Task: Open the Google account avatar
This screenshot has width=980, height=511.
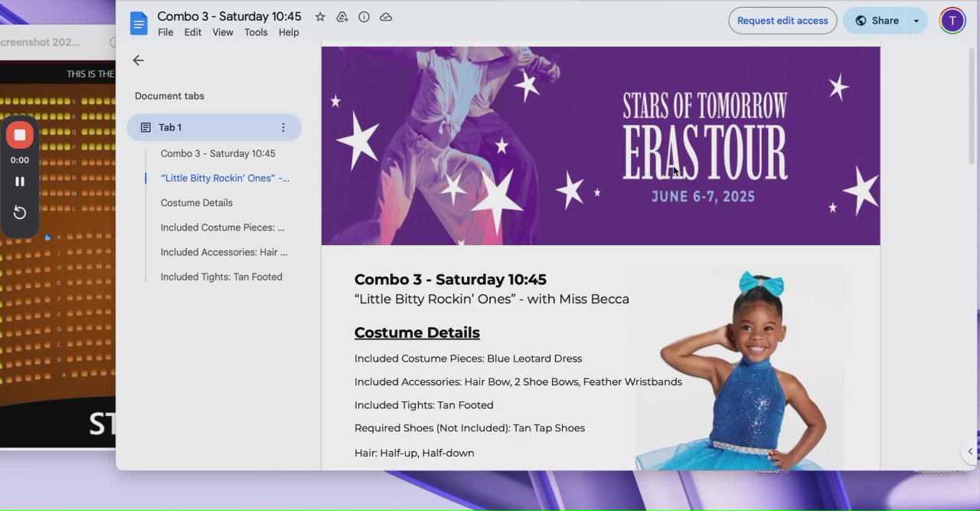Action: point(952,21)
